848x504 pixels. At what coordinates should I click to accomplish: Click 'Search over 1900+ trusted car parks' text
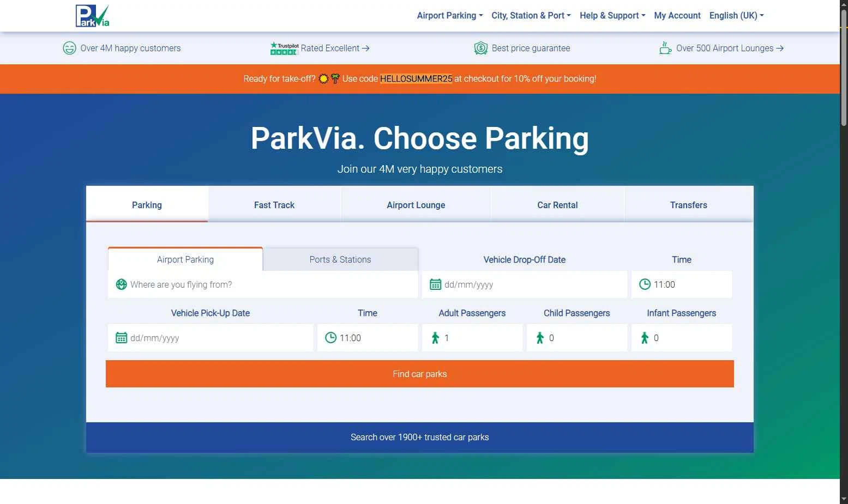(x=420, y=437)
